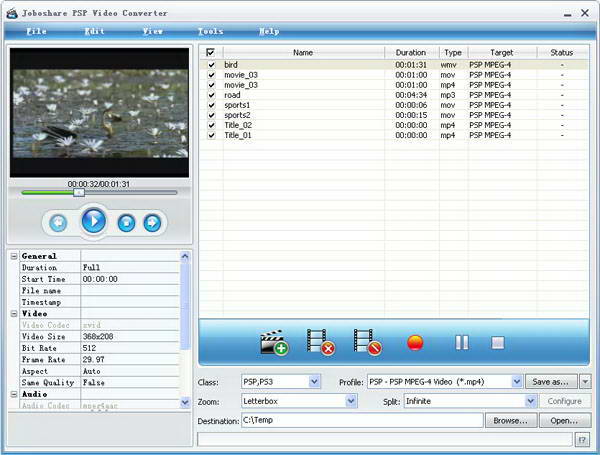600x455 pixels.
Task: Jump to the next preview frame arrow
Action: point(152,222)
